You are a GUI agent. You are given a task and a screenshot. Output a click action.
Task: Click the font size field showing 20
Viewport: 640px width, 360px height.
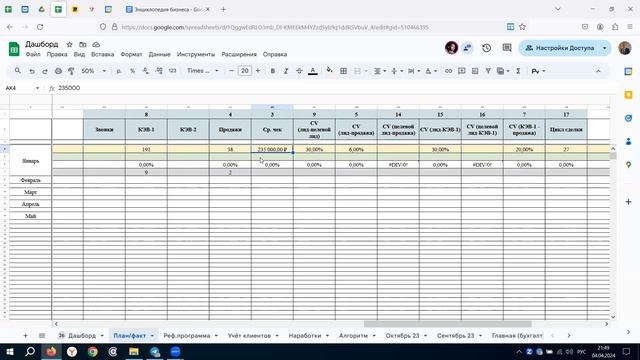(x=244, y=71)
